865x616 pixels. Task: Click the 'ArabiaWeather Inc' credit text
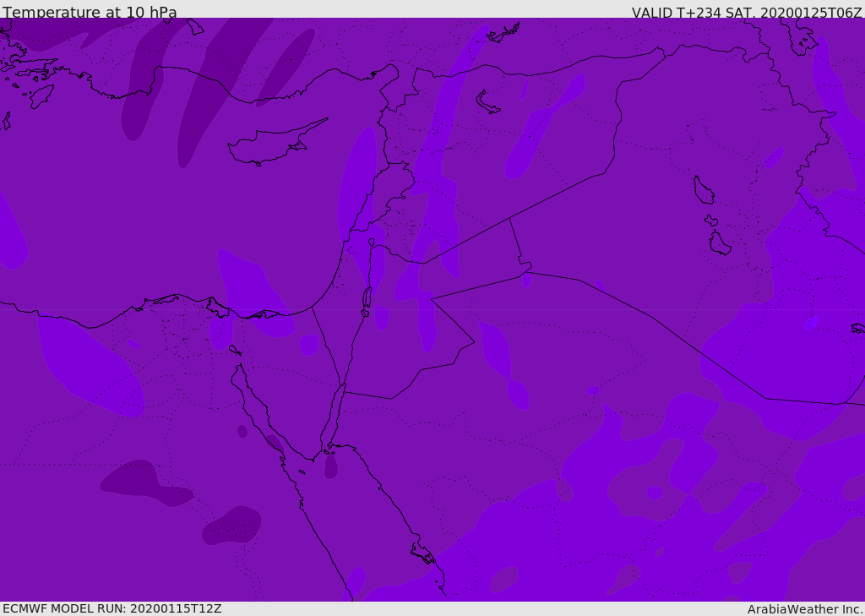point(804,609)
